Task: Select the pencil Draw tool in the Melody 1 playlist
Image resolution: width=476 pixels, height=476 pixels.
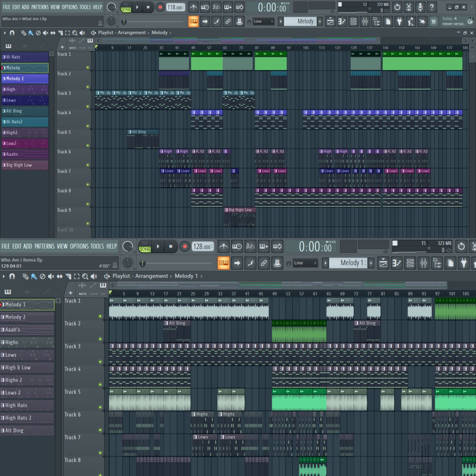Action: [x=25, y=276]
